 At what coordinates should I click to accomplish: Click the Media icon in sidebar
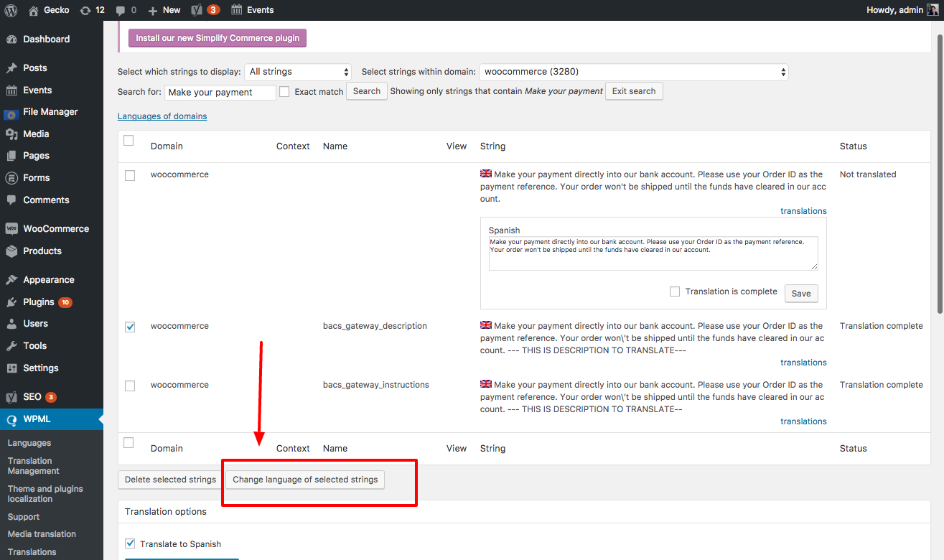click(11, 134)
